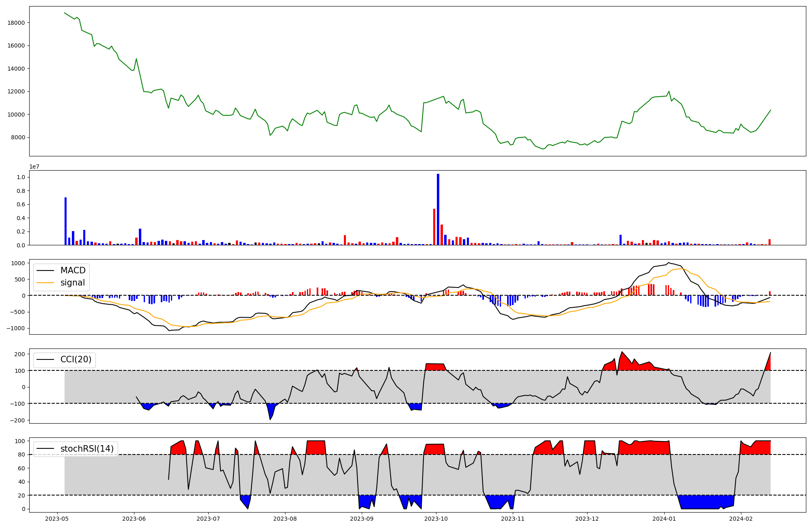This screenshot has height=528, width=812.
Task: Click the tallest blue volume bar
Action: [x=438, y=209]
